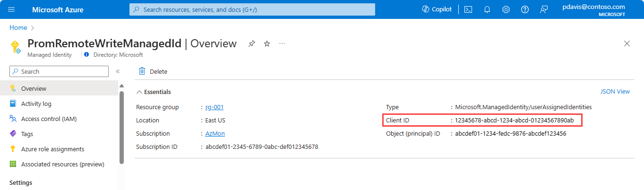The width and height of the screenshot is (644, 190).
Task: Open the Cloud Shell icon
Action: 468,9
